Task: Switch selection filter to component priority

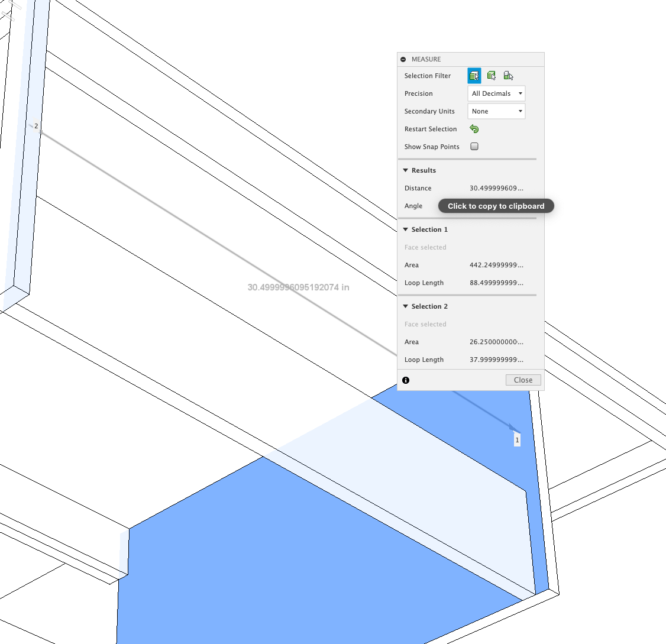Action: 509,75
